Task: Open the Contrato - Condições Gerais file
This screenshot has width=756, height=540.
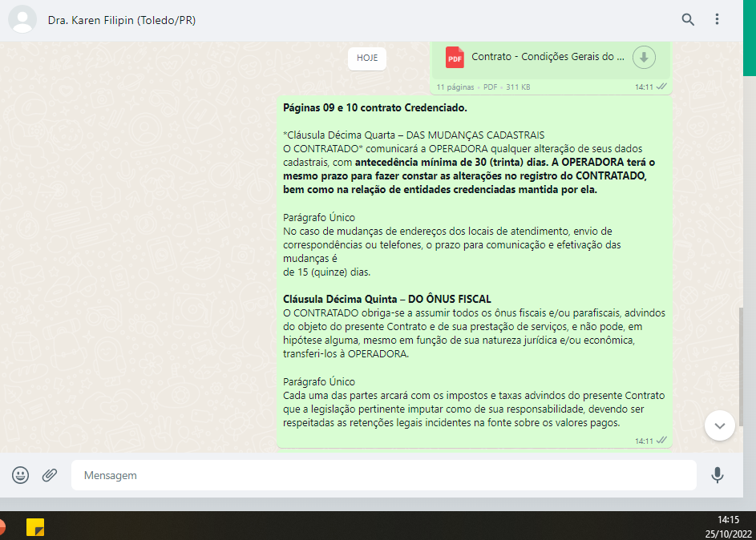Action: click(548, 57)
